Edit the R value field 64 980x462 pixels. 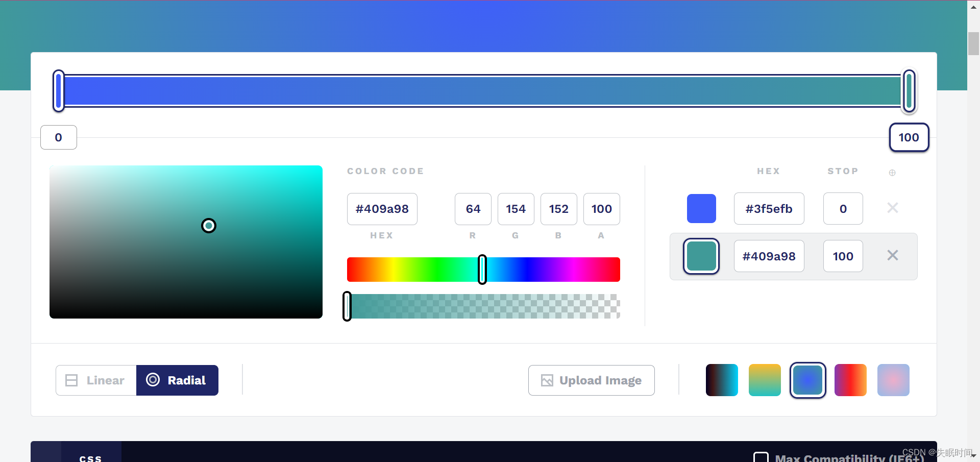[x=473, y=209]
